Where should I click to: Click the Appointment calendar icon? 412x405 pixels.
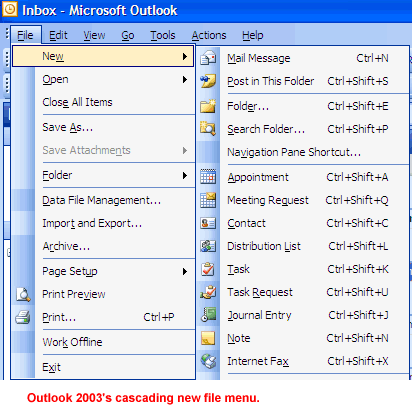(208, 177)
